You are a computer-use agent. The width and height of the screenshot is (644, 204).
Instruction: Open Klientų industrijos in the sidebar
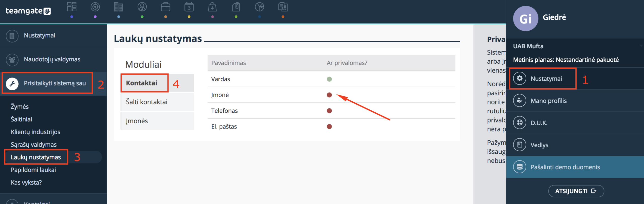click(35, 132)
